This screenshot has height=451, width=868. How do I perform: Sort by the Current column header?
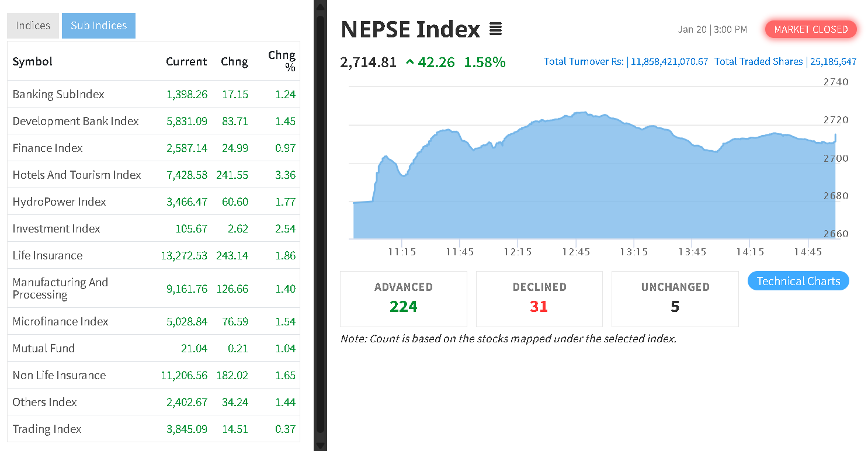coord(186,61)
